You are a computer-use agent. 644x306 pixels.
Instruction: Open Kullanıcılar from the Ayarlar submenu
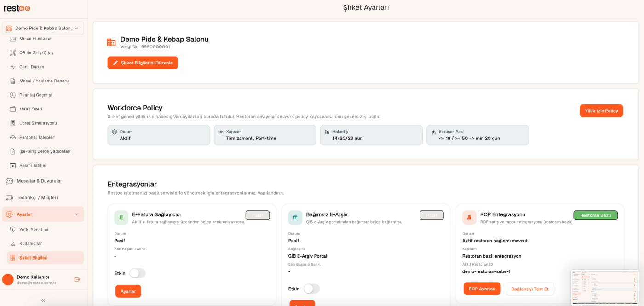31,243
